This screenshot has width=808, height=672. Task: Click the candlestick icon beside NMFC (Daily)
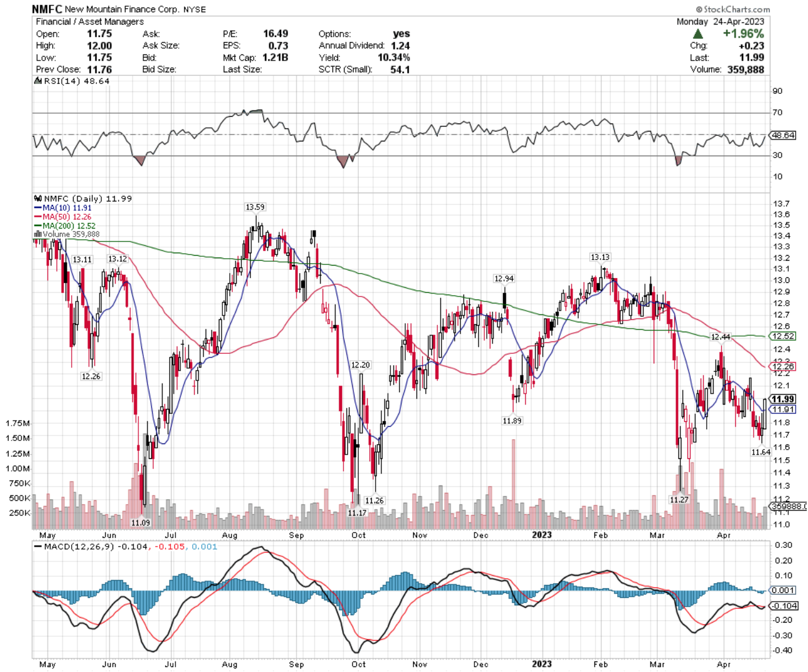pos(38,199)
